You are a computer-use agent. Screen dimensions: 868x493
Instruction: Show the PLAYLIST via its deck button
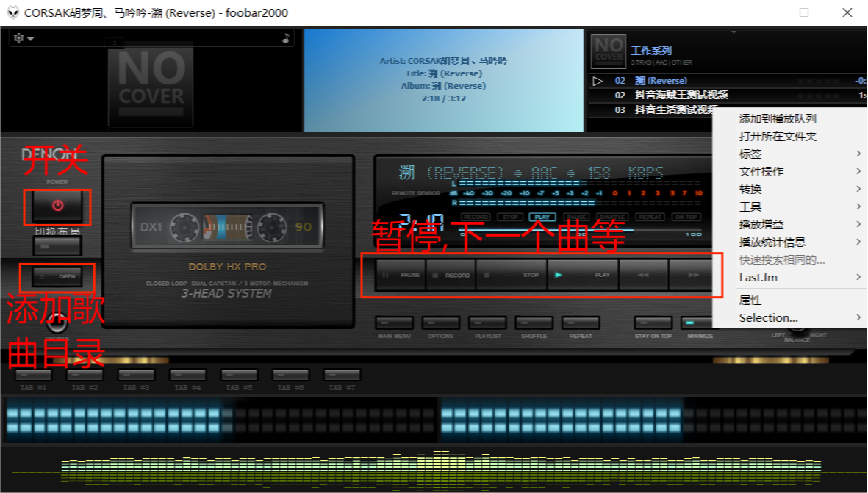click(x=487, y=323)
